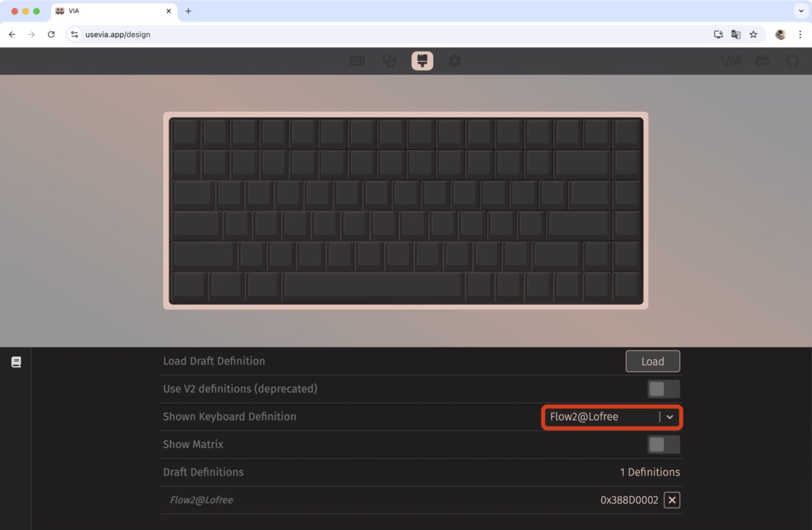Image resolution: width=812 pixels, height=530 pixels.
Task: Open the GitHub link icon
Action: [x=792, y=62]
